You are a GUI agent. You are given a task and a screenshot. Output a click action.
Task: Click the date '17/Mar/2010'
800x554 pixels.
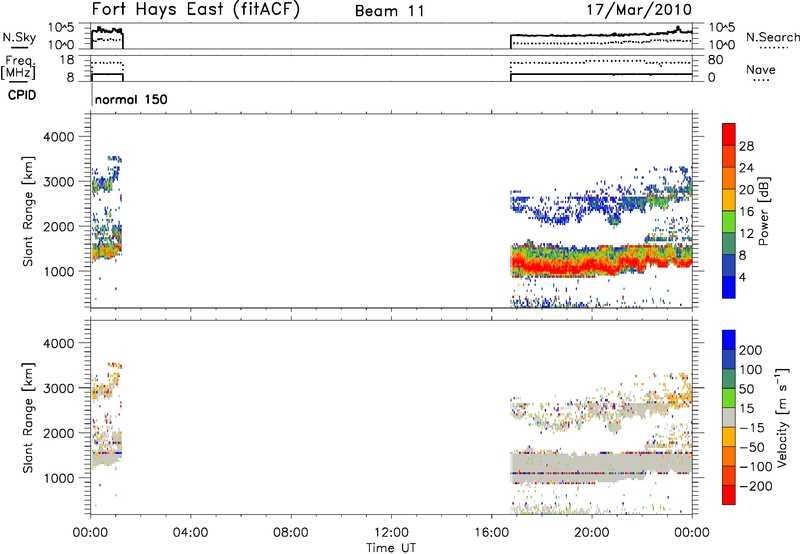(639, 10)
